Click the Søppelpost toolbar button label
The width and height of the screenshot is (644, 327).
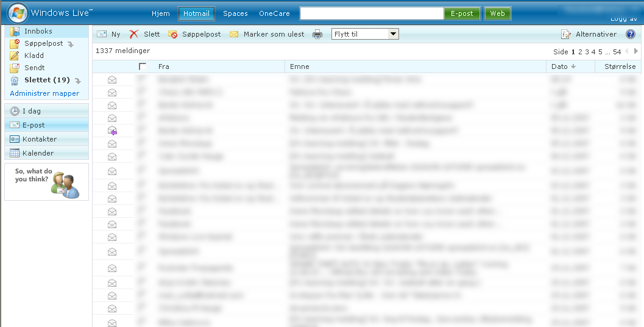[201, 35]
